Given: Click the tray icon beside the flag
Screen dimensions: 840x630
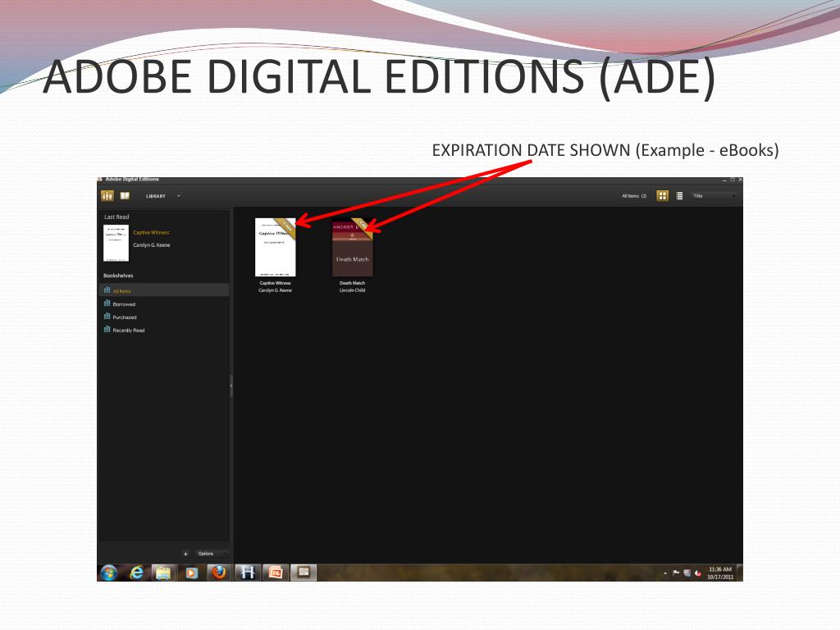Looking at the screenshot, I should coord(687,573).
